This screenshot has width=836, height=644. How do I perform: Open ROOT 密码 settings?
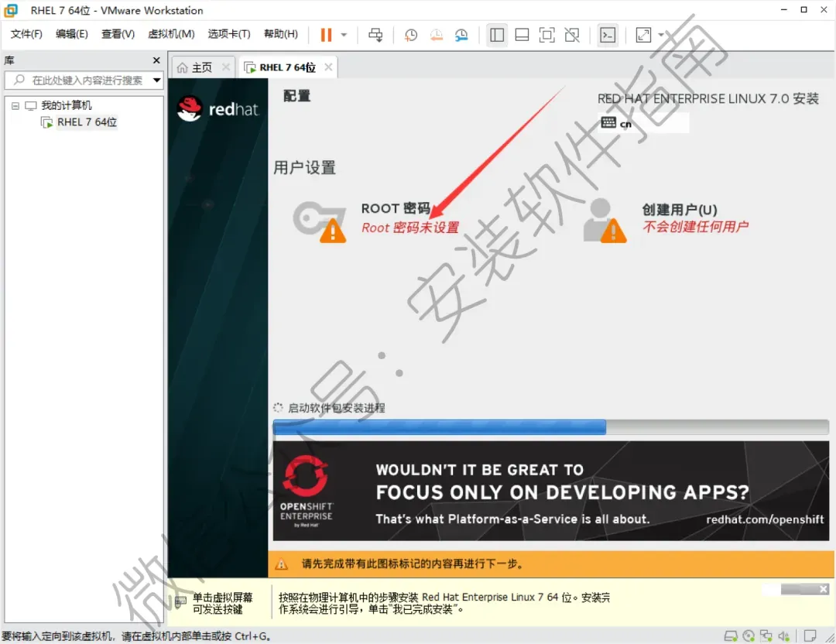point(395,208)
